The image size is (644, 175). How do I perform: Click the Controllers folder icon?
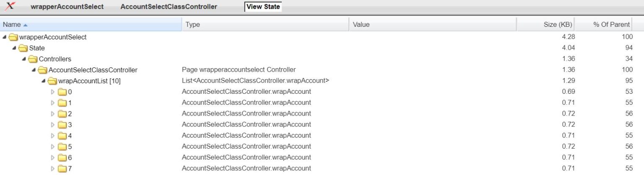point(33,59)
